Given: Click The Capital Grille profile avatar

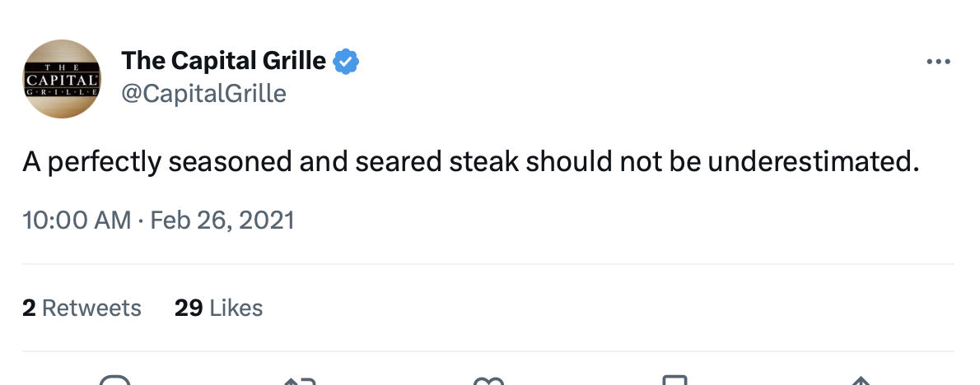Looking at the screenshot, I should point(63,77).
